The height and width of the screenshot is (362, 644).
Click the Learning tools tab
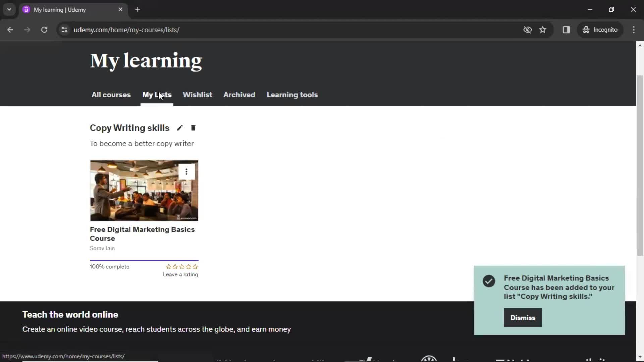pyautogui.click(x=292, y=95)
